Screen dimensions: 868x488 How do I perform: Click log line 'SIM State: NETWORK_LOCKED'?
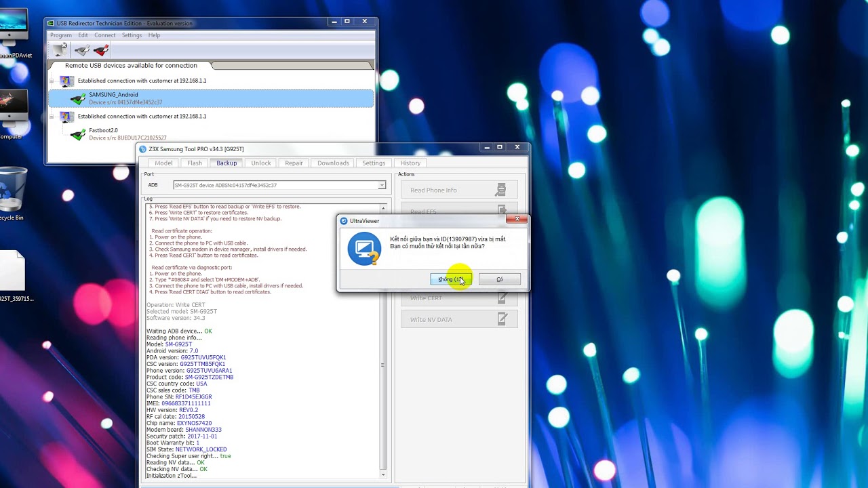pyautogui.click(x=186, y=449)
